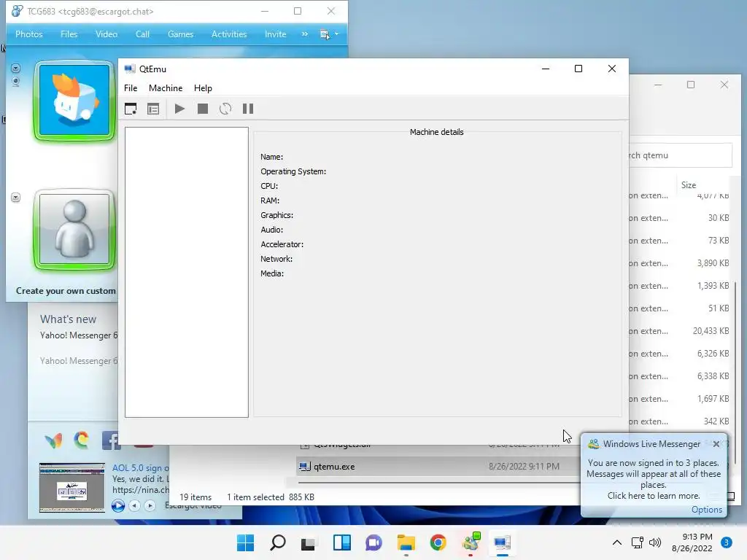Open the messenger options icon dropdown
747x560 pixels.
329,34
